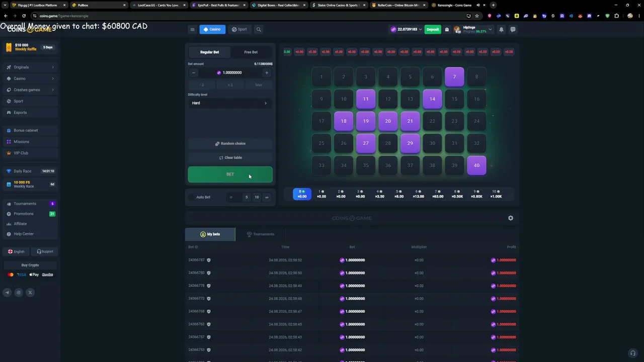Deselect keno number 11

tap(366, 99)
